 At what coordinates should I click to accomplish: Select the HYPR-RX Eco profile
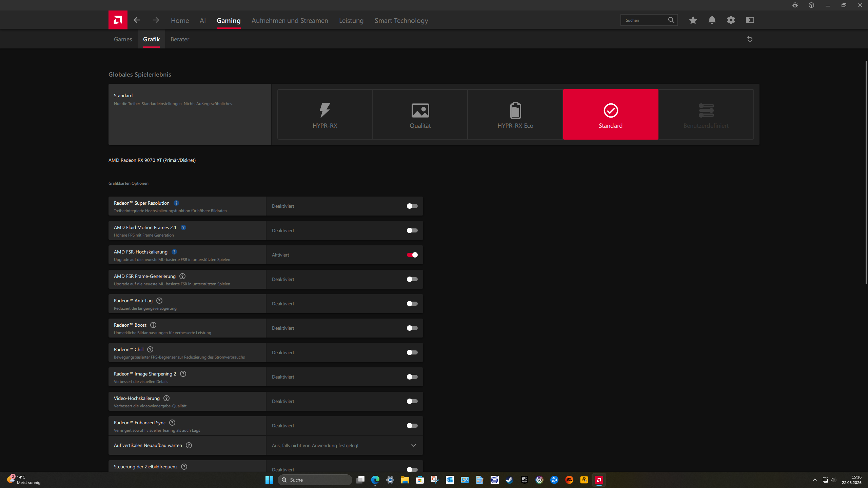pyautogui.click(x=515, y=115)
